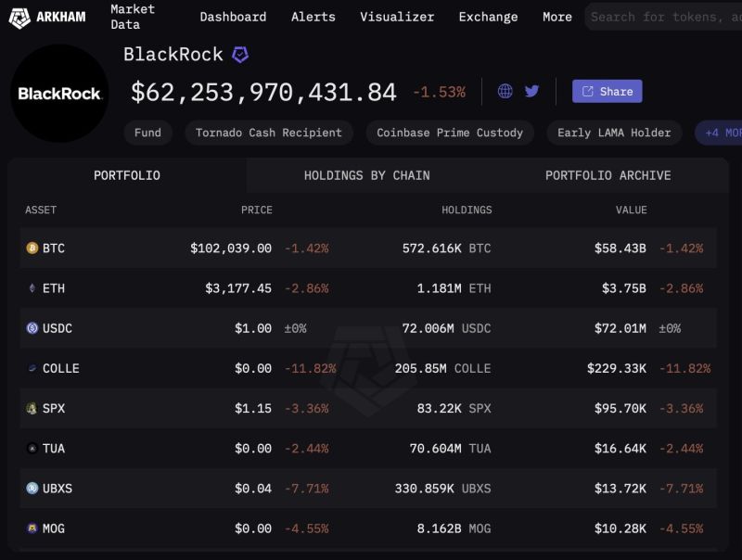Click the Arkham logo icon
This screenshot has height=560, width=742.
[x=19, y=18]
